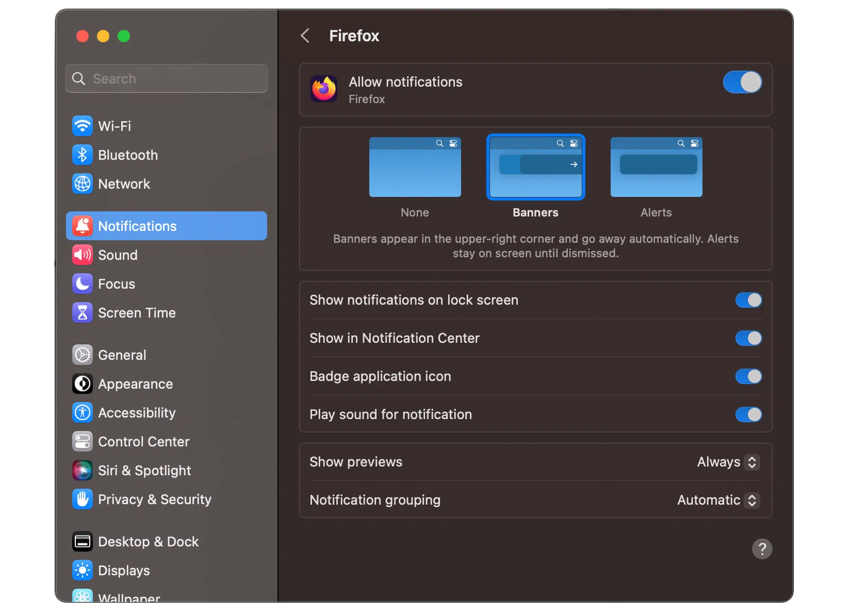
Task: Click the Accessibility icon in the sidebar
Action: [83, 412]
